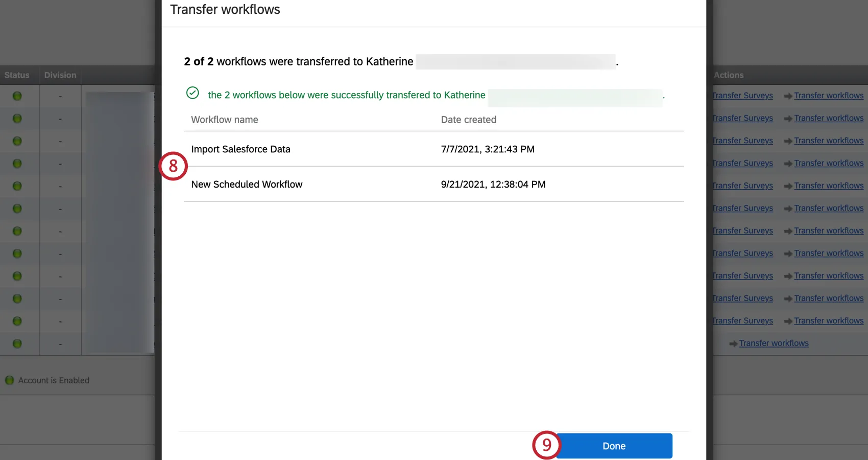Open the Transfer Surveys link in the first row
868x460 pixels.
pyautogui.click(x=743, y=96)
